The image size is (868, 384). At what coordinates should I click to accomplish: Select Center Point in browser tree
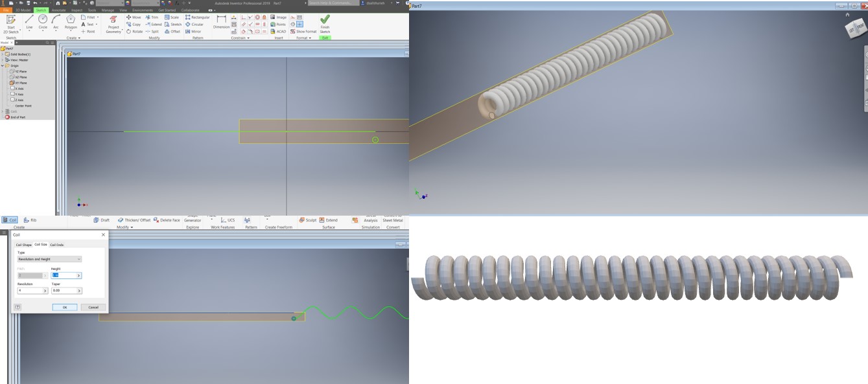pos(23,106)
